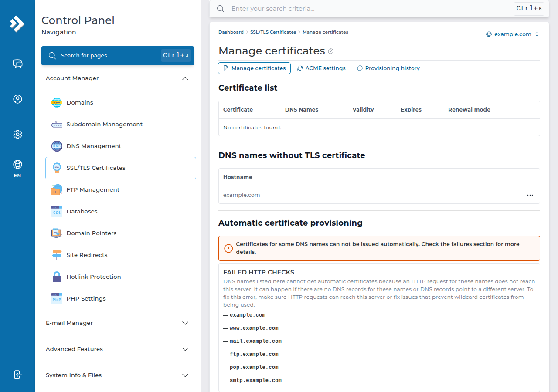Screen dimensions: 558x392
Task: Change language via the EN globe icon
Action: point(17,169)
